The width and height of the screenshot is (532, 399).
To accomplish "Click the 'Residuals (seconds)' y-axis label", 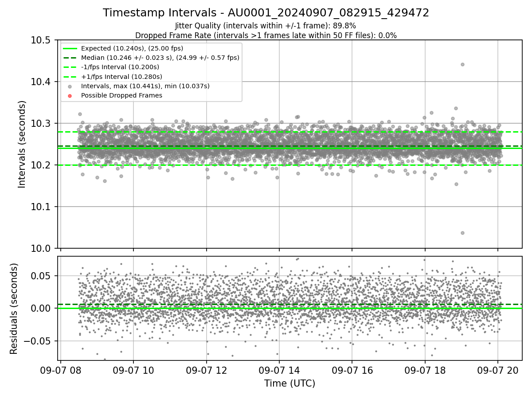I will pyautogui.click(x=14, y=309).
